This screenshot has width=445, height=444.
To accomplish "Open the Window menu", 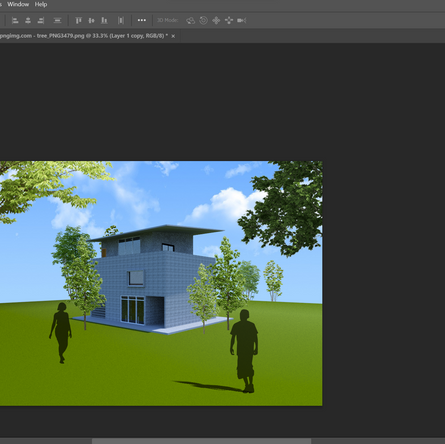I will [x=18, y=4].
